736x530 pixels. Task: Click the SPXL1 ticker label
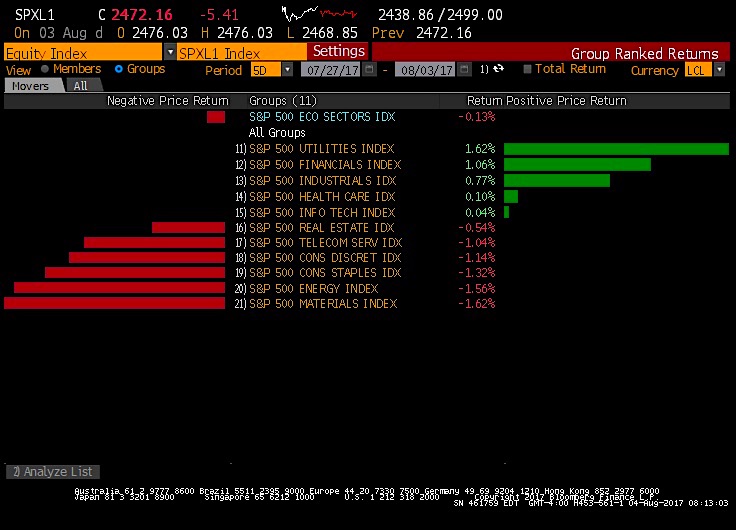(x=35, y=15)
